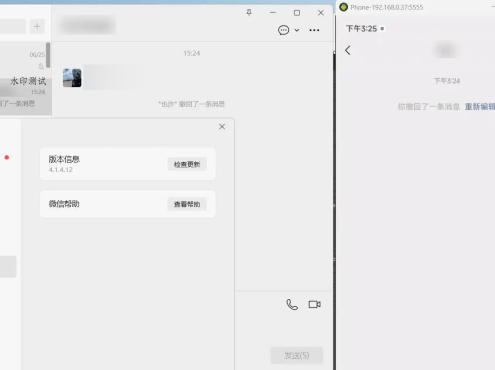Click 重新编辑 re-edit link in phone window
The image size is (495, 370).
coord(480,107)
